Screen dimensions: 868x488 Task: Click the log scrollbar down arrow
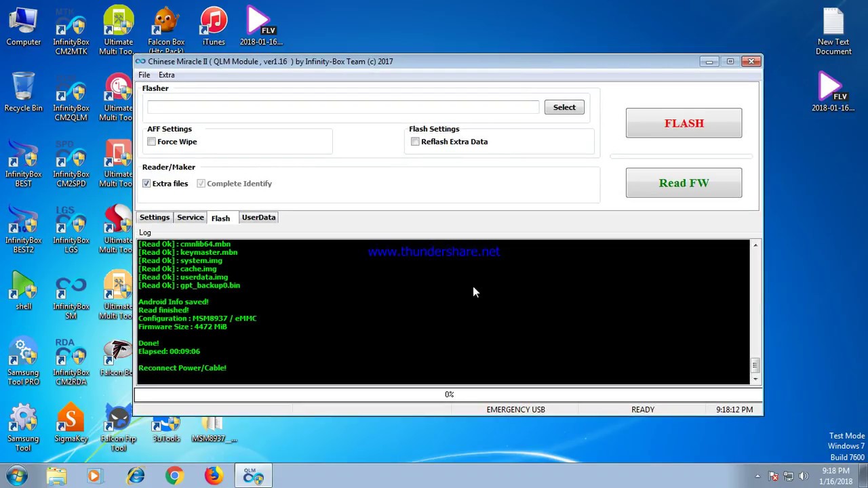click(x=755, y=379)
